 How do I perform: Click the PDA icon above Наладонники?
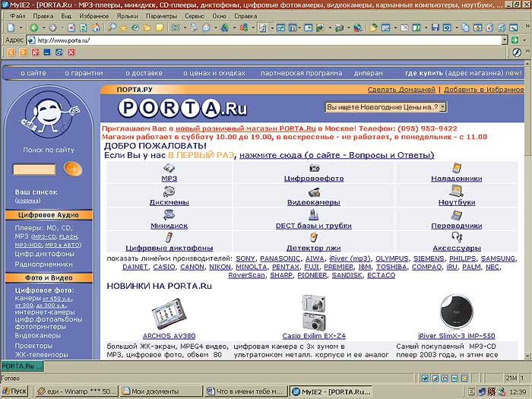point(457,168)
